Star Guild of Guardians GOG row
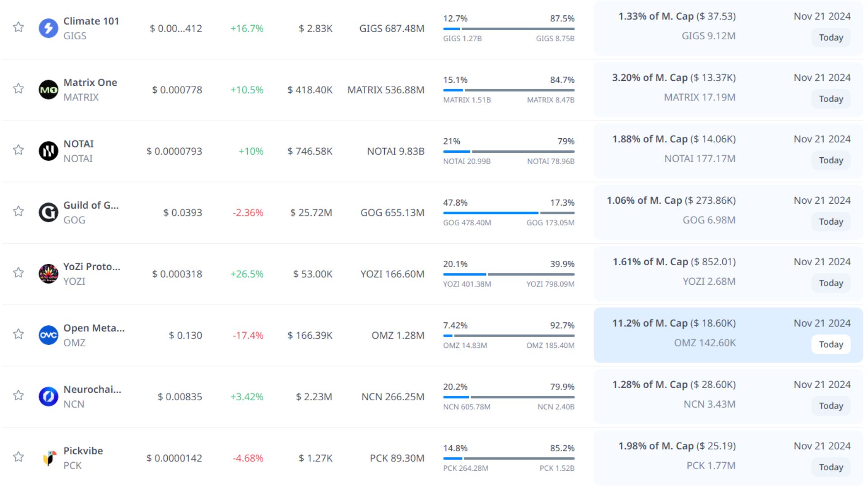The image size is (868, 488). 19,211
